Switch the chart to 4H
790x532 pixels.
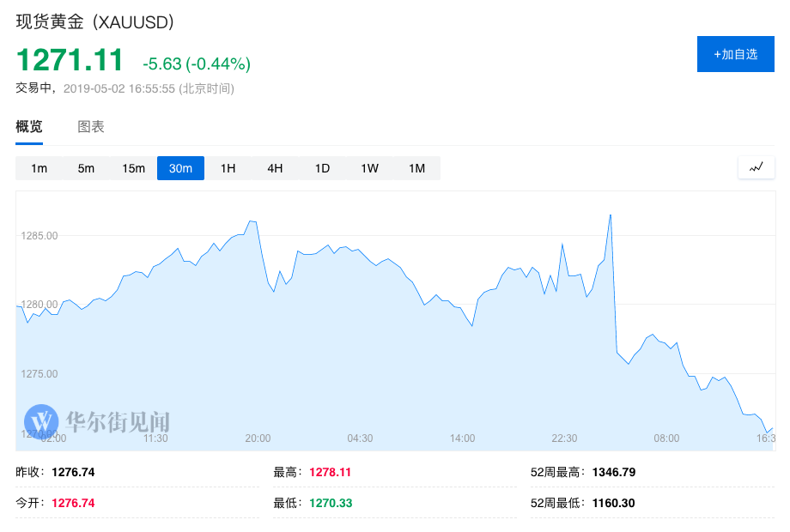pyautogui.click(x=275, y=168)
